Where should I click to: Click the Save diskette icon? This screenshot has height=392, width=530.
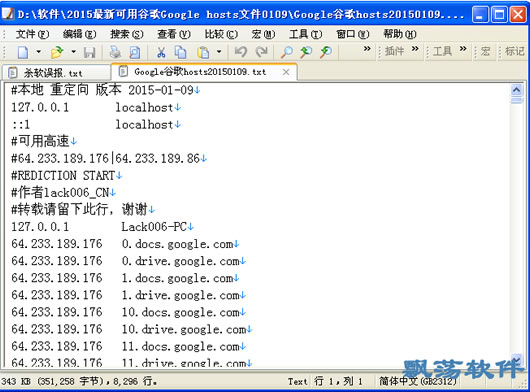90,52
